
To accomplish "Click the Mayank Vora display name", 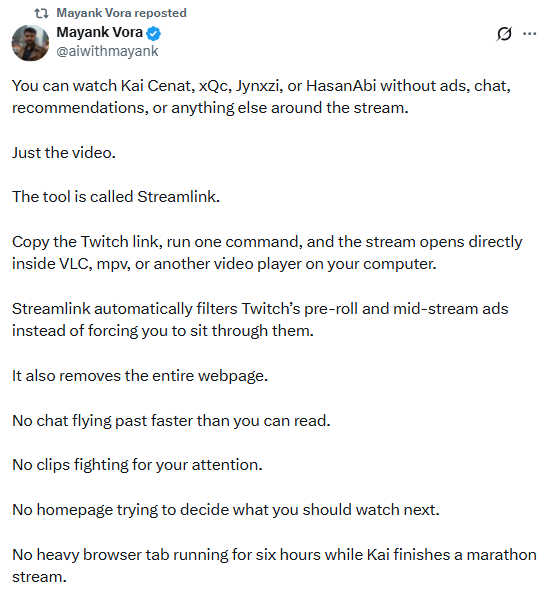I will pyautogui.click(x=99, y=33).
